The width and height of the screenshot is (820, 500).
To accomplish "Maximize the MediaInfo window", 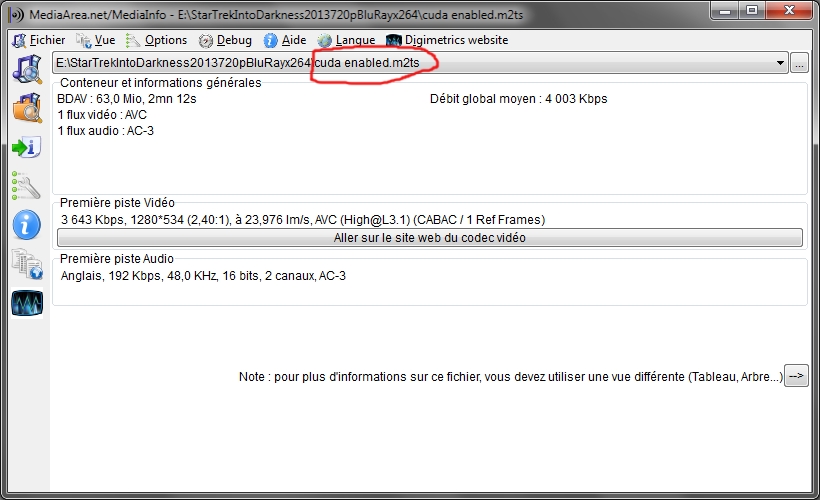I will click(x=752, y=10).
